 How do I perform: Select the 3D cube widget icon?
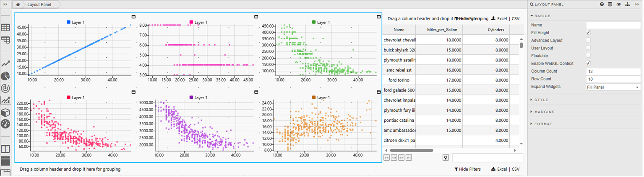[x=5, y=113]
